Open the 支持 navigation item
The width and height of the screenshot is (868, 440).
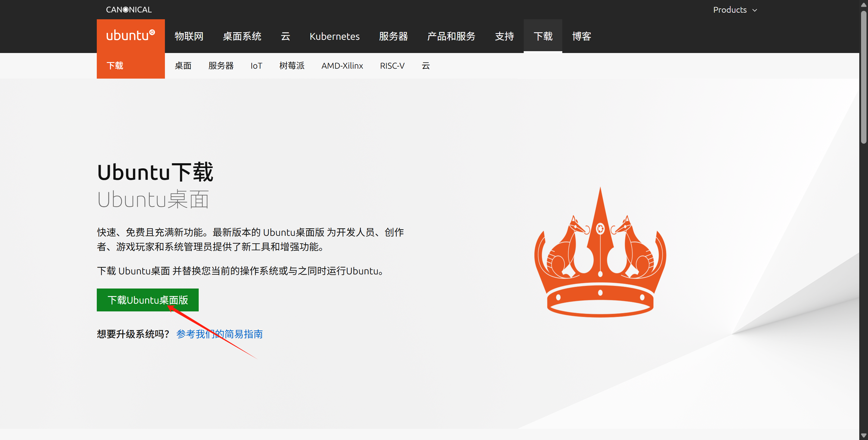[504, 36]
